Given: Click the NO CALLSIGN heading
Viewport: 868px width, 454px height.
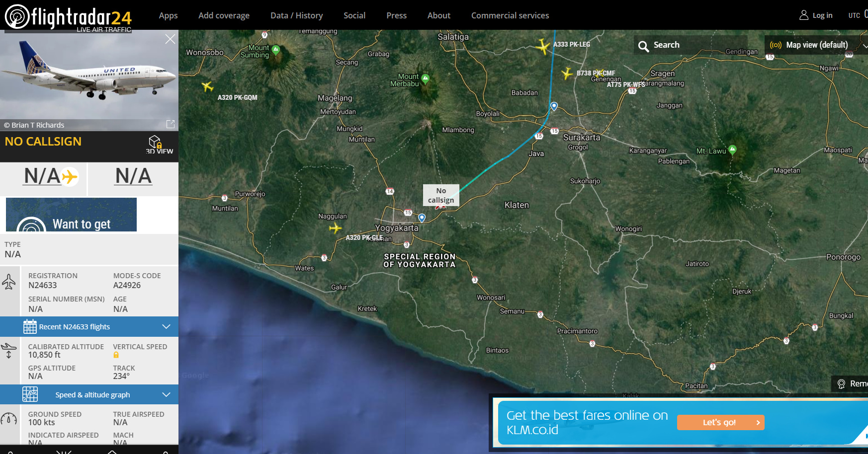Looking at the screenshot, I should [x=43, y=142].
